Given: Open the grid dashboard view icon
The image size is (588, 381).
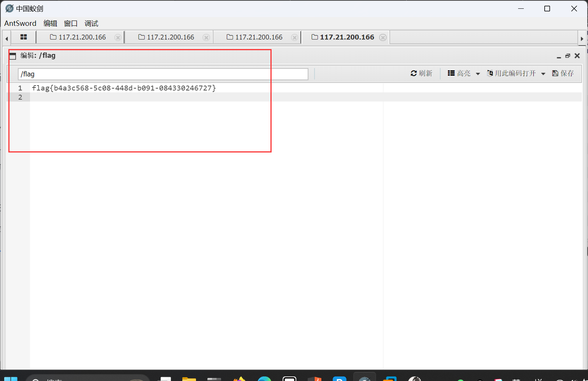Looking at the screenshot, I should pos(24,37).
